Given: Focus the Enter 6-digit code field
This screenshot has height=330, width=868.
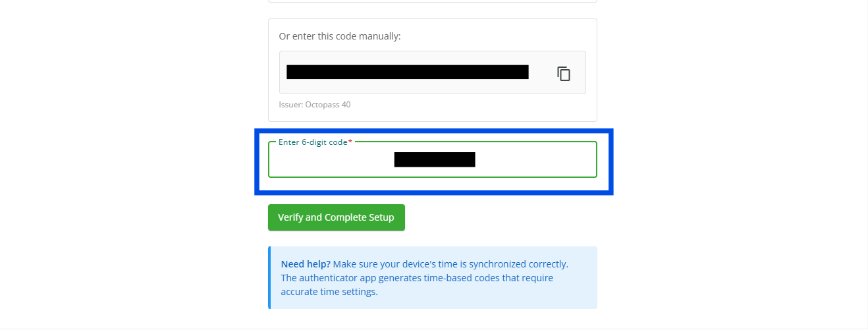Looking at the screenshot, I should pyautogui.click(x=433, y=159).
